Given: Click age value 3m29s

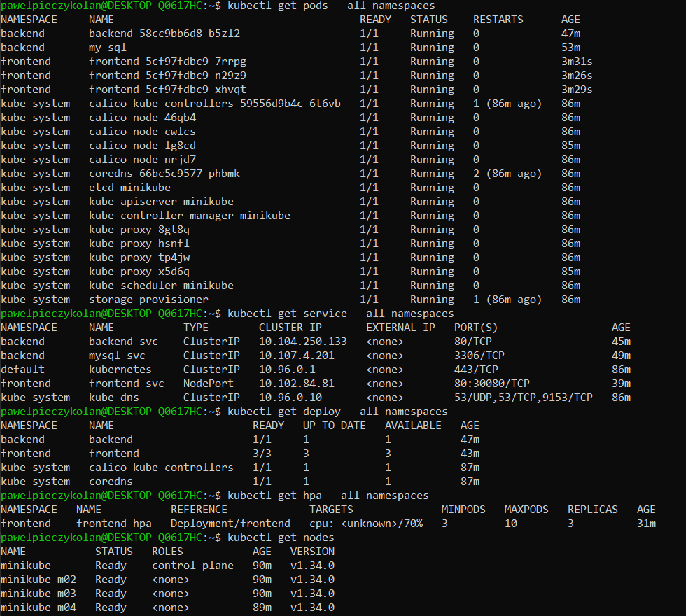Looking at the screenshot, I should click(577, 90).
